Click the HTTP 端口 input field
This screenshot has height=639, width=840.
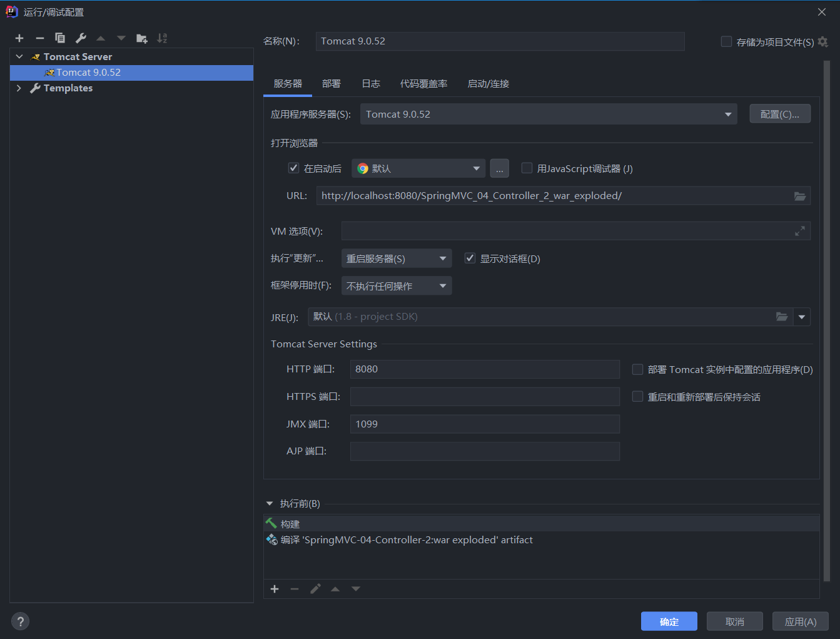[485, 369]
